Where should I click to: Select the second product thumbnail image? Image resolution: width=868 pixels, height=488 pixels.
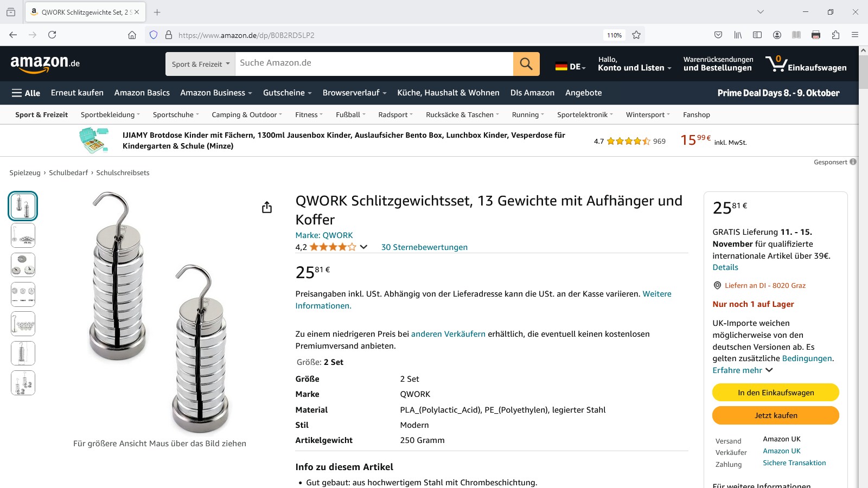coord(23,235)
